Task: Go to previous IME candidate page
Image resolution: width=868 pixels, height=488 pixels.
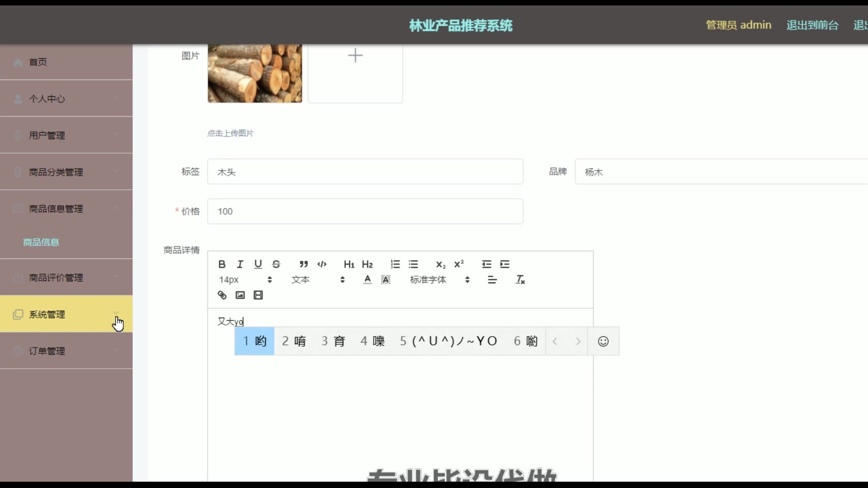Action: click(555, 341)
